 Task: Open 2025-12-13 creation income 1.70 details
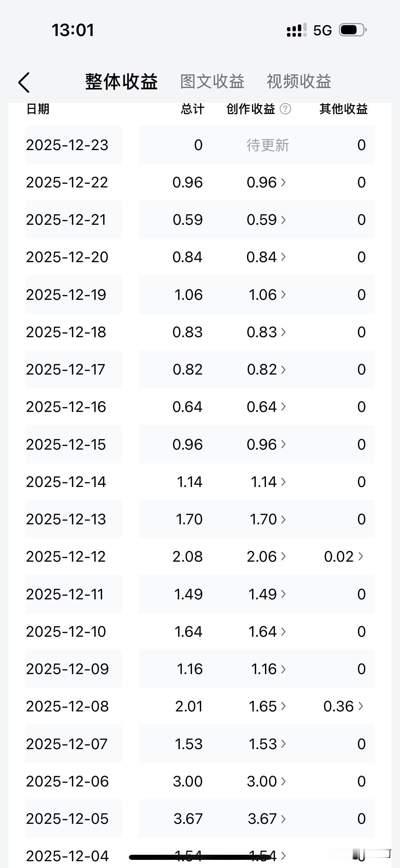[x=268, y=519]
